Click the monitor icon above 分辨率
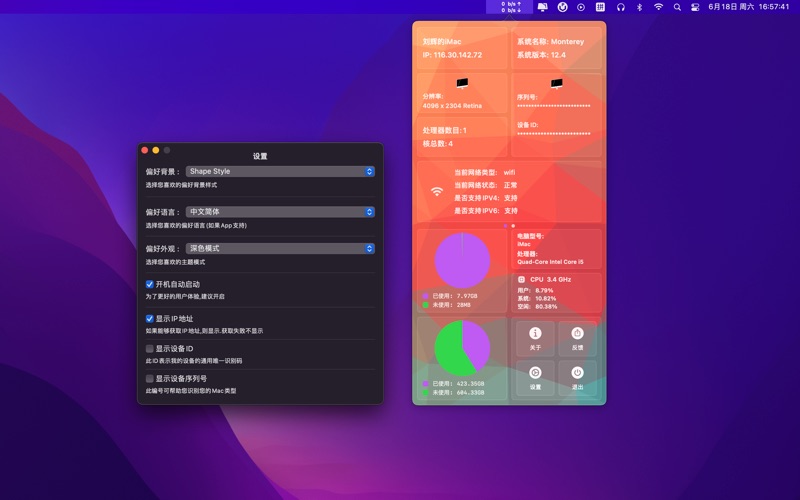Screen dimensions: 800x500 click(x=462, y=83)
